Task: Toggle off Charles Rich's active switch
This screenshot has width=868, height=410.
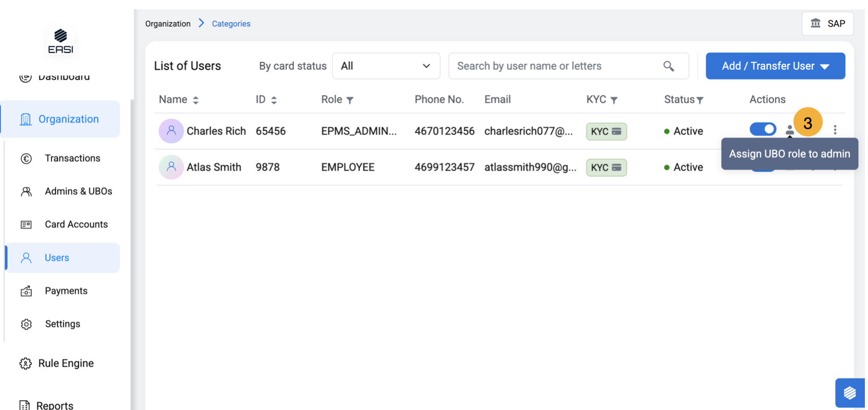Action: coord(762,130)
